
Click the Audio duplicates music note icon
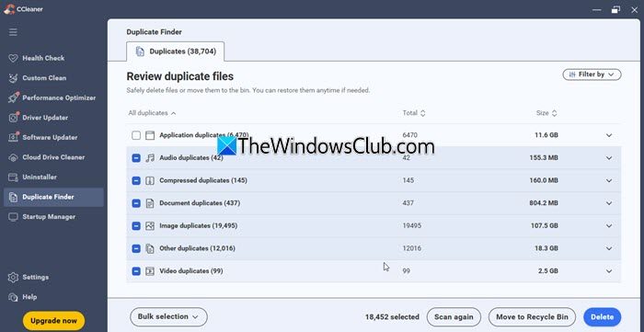pyautogui.click(x=150, y=158)
